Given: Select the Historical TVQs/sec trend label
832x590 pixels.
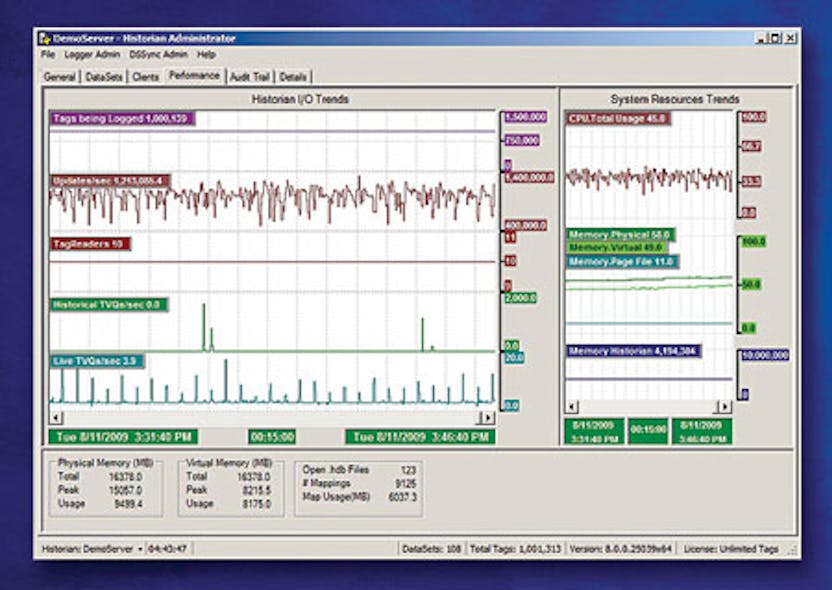Looking at the screenshot, I should 109,305.
